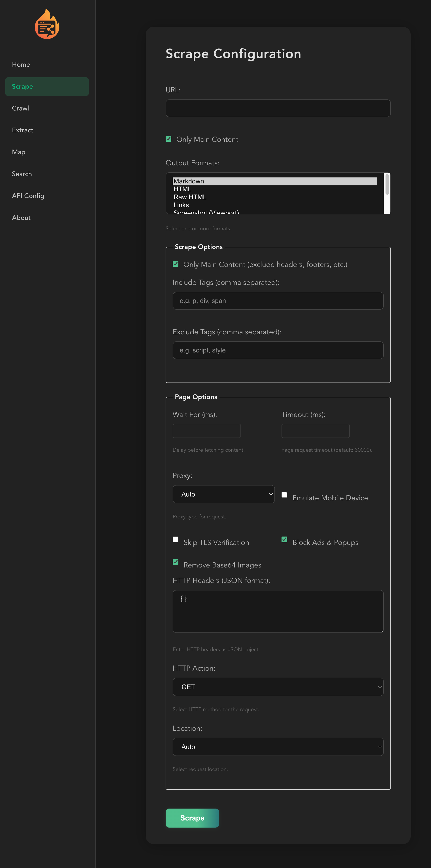Uncheck Remove Base64 Images
Viewport: 431px width, 868px height.
[x=176, y=562]
